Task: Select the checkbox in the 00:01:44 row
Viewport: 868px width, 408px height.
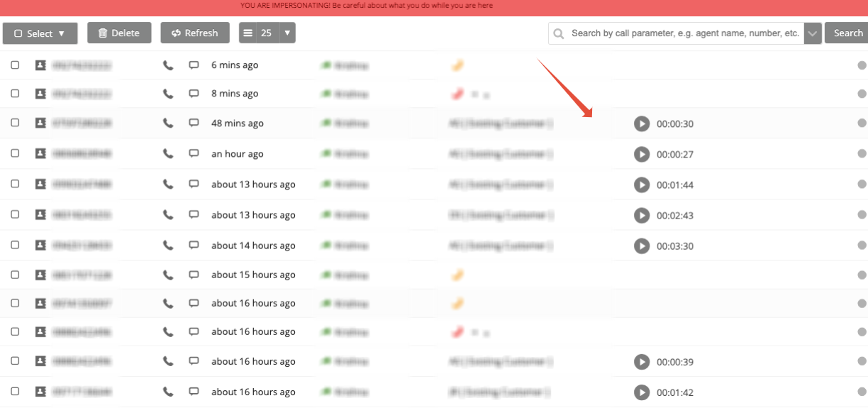Action: (15, 184)
